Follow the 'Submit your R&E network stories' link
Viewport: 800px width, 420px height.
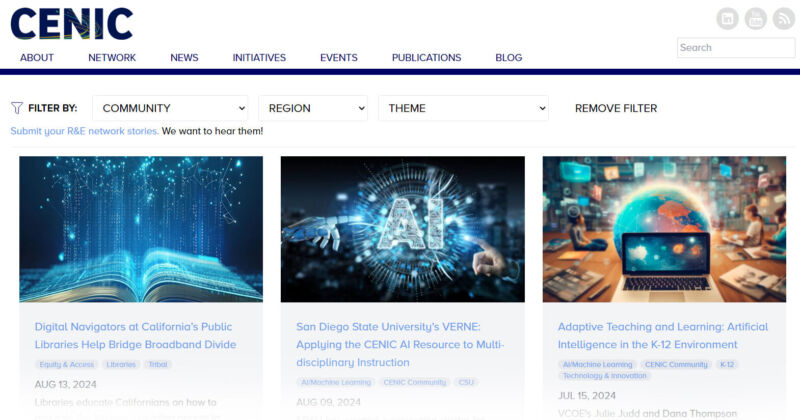(84, 131)
